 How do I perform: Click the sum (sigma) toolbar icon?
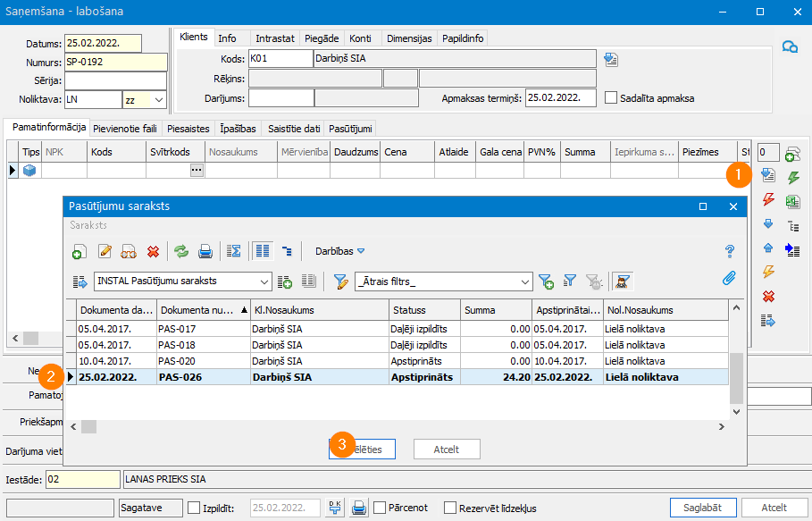[x=233, y=252]
